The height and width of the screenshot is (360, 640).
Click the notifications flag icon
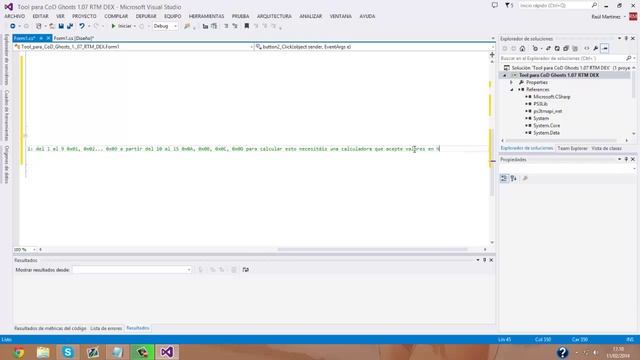(x=508, y=6)
